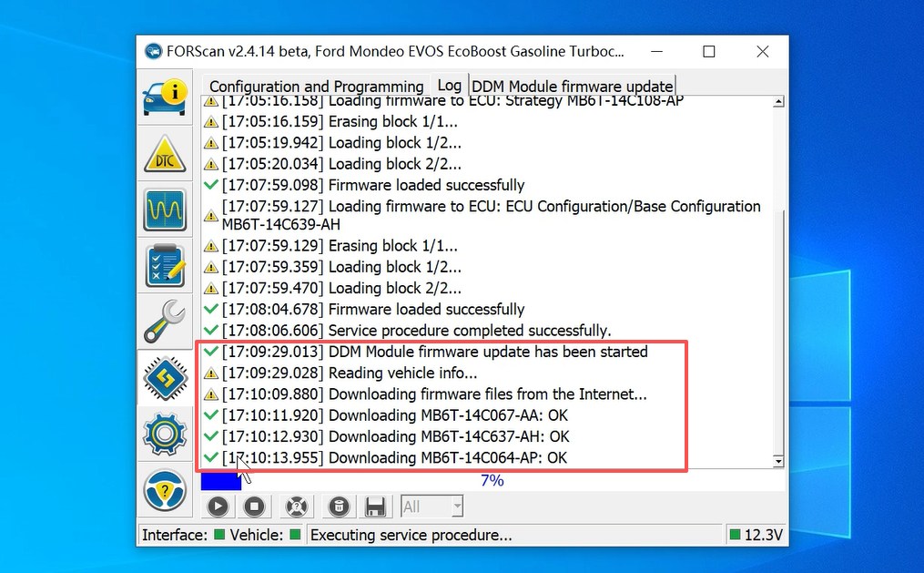This screenshot has height=573, width=924.
Task: Switch to DDM Module firmware update tab
Action: point(572,87)
